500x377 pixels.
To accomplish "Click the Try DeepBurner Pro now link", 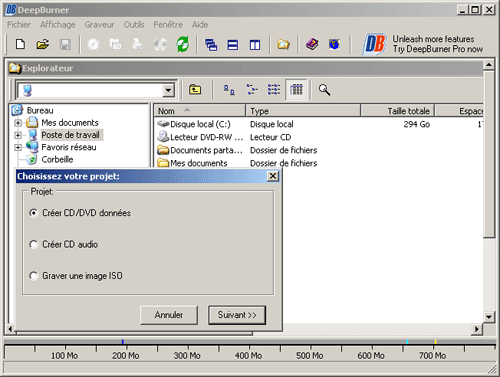I will pos(438,49).
